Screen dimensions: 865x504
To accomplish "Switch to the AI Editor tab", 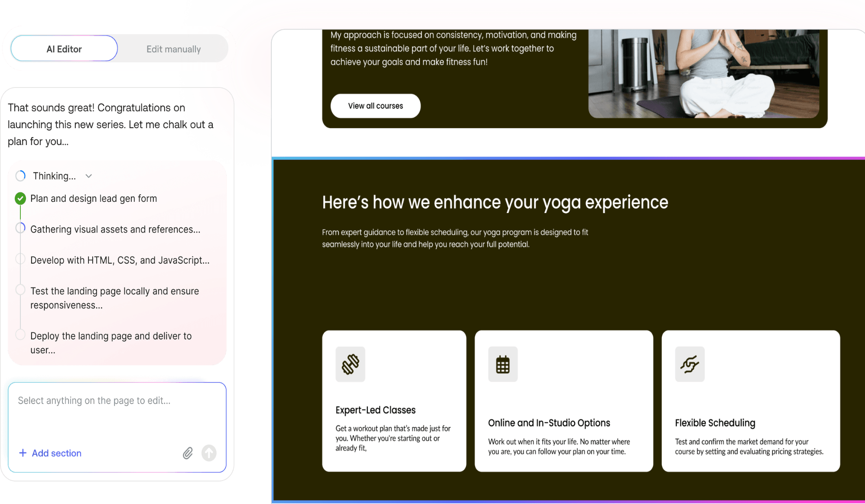I will coord(64,49).
